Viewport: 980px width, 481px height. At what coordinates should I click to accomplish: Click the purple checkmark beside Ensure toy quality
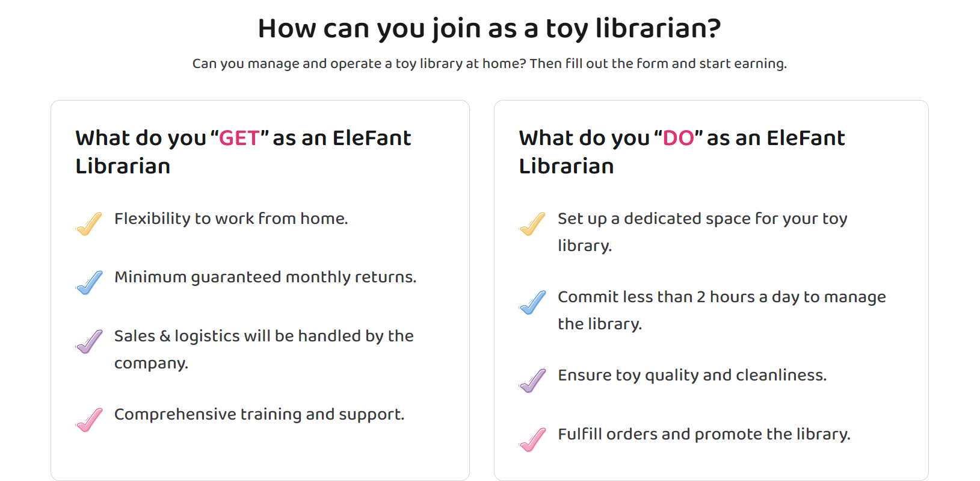click(532, 380)
